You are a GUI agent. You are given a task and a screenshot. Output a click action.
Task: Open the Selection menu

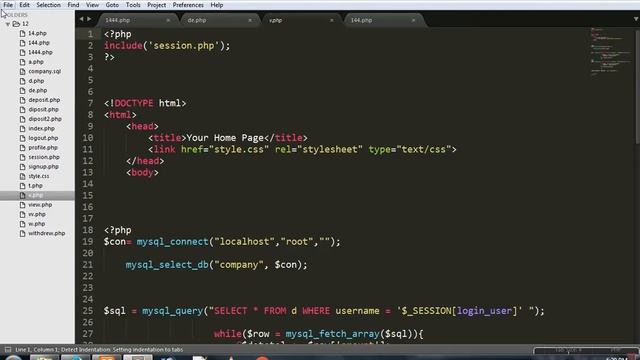tap(48, 5)
